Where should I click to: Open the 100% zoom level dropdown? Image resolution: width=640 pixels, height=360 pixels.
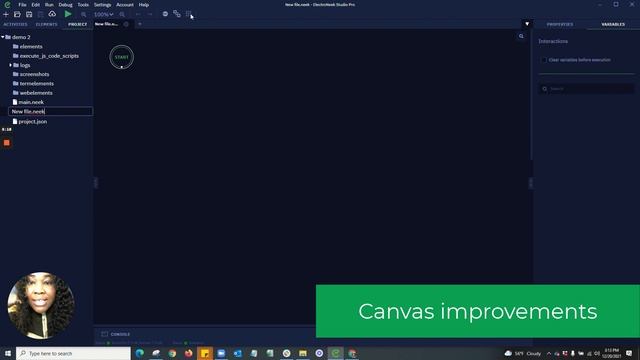coord(103,14)
